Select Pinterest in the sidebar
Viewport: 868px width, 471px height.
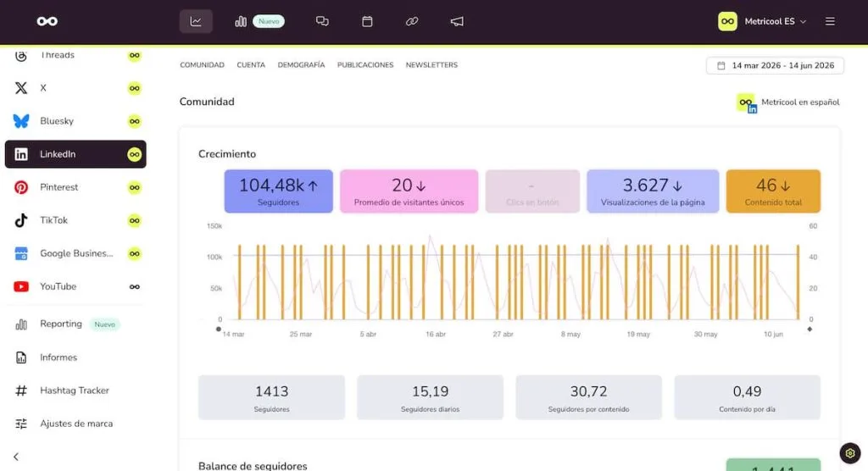[x=75, y=187]
